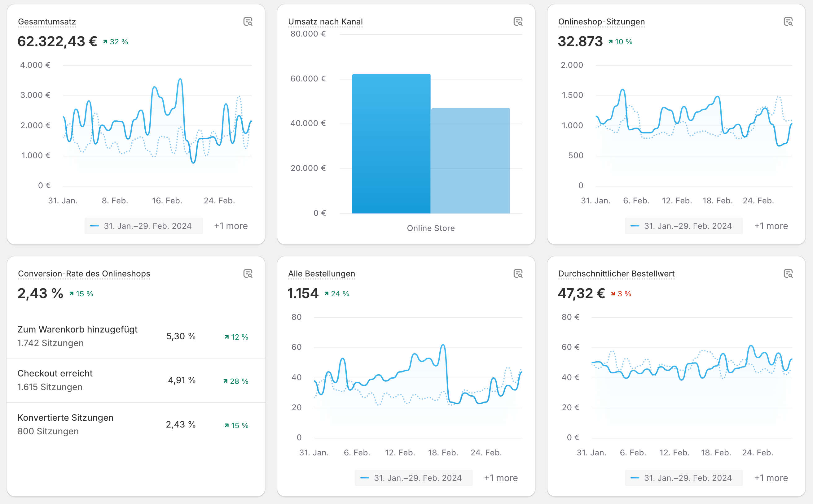The image size is (813, 504).
Task: Click the 2,43 % conversion headline value
Action: [x=40, y=293]
